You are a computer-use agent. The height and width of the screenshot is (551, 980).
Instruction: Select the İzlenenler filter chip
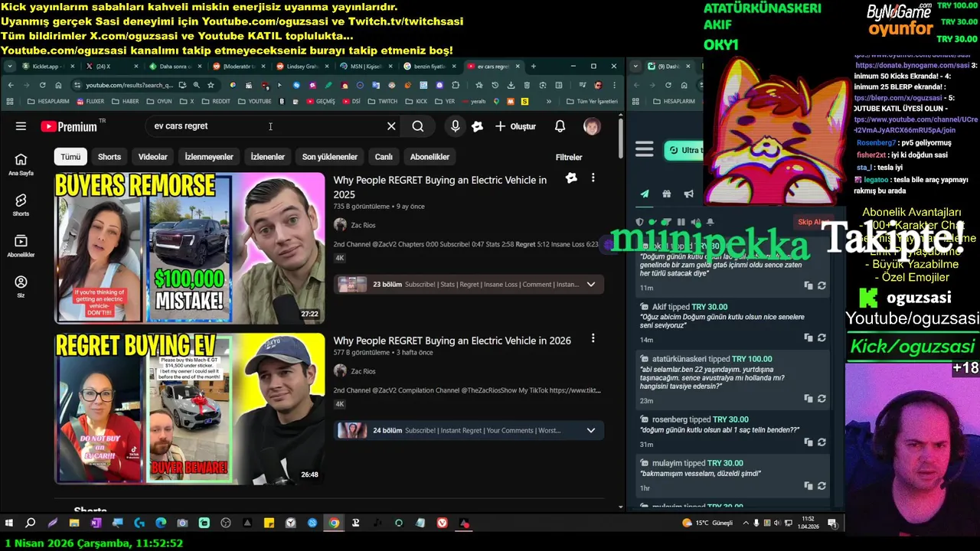tap(268, 157)
